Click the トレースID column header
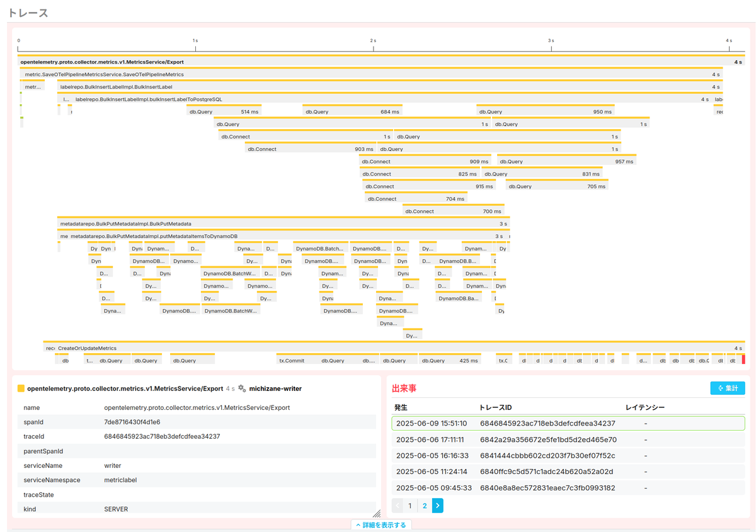Screen dimensions: 756x532 [x=495, y=407]
